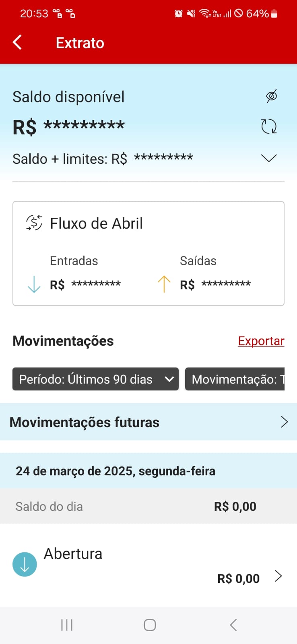The height and width of the screenshot is (644, 297).
Task: Toggle balance visibility eye icon
Action: 272,96
